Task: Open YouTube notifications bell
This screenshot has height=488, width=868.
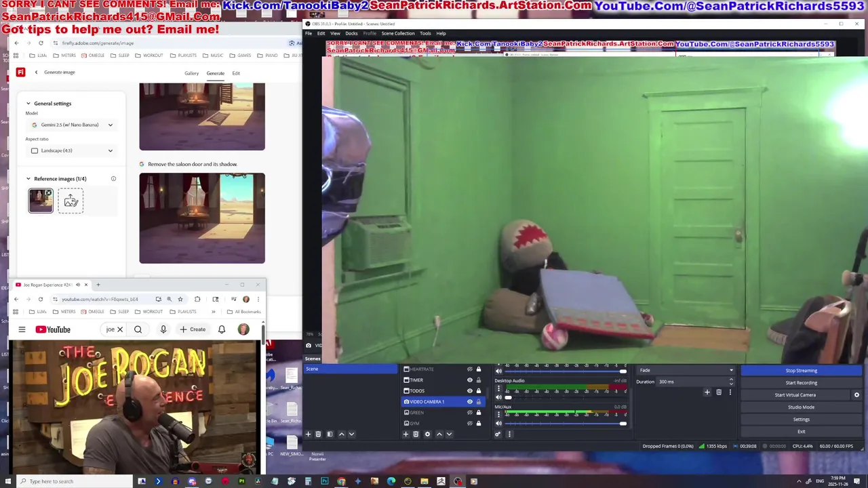Action: [x=222, y=329]
